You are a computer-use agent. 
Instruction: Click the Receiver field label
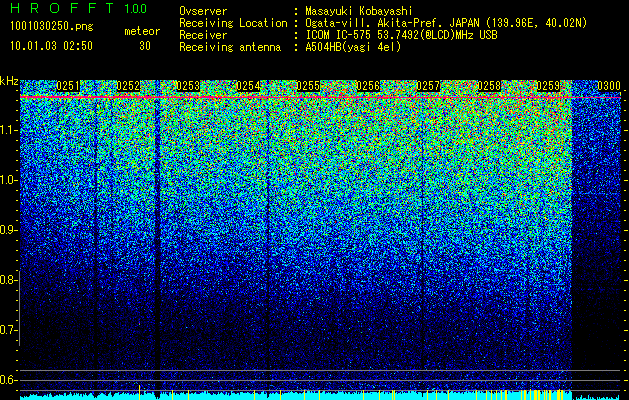(x=203, y=35)
